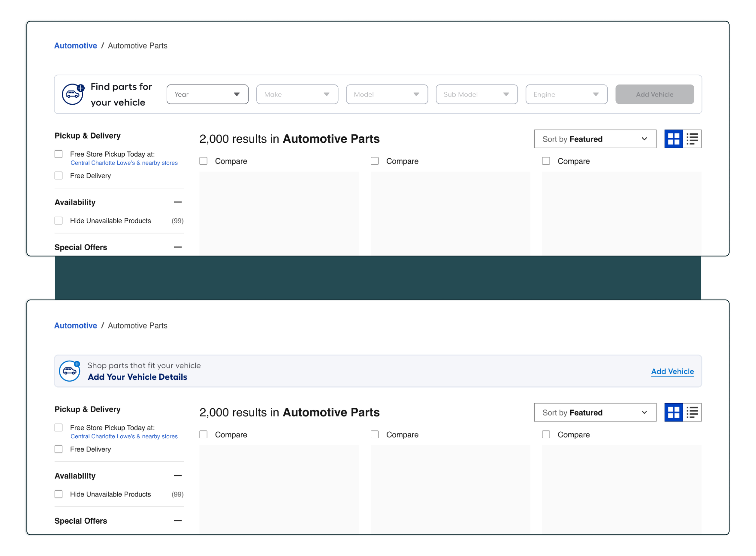Viewport: 756px width, 556px height.
Task: Open Sort by Featured dropdown in top panel
Action: (595, 139)
